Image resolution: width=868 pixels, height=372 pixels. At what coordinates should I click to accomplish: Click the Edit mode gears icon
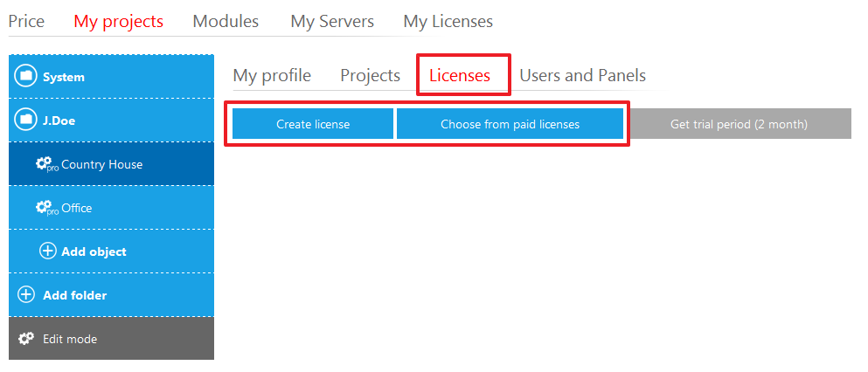26,338
